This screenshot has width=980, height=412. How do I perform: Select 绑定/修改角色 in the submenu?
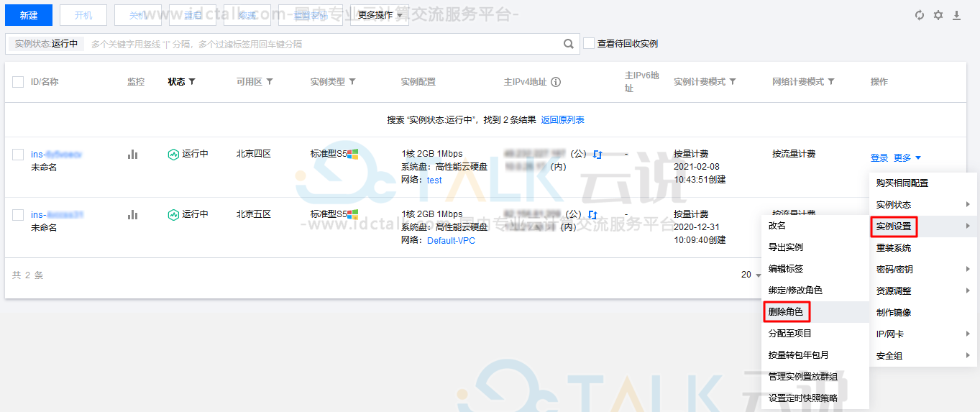pos(815,290)
